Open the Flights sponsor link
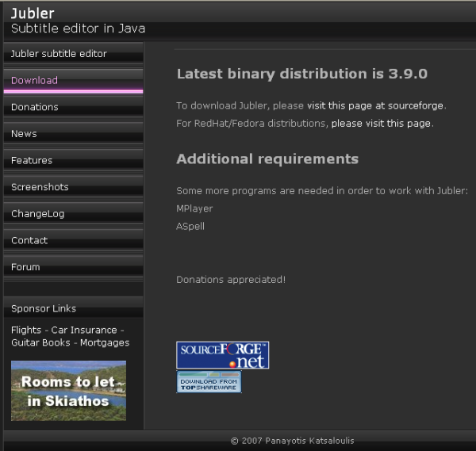 click(x=26, y=330)
